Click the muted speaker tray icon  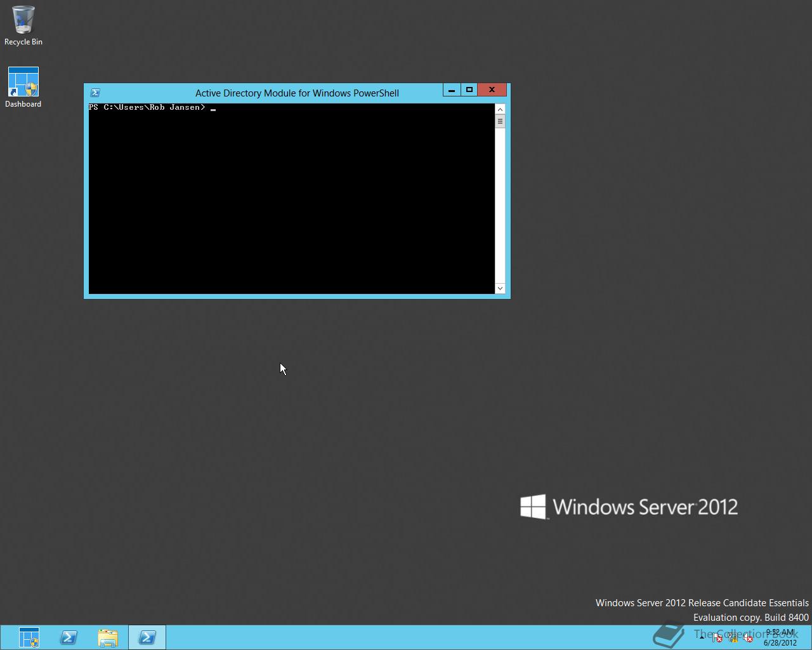(x=748, y=637)
